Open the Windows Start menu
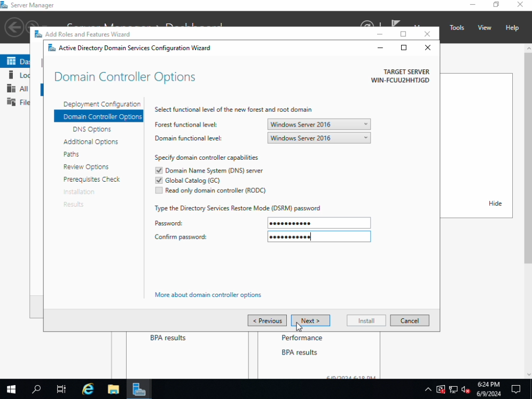 (x=11, y=389)
